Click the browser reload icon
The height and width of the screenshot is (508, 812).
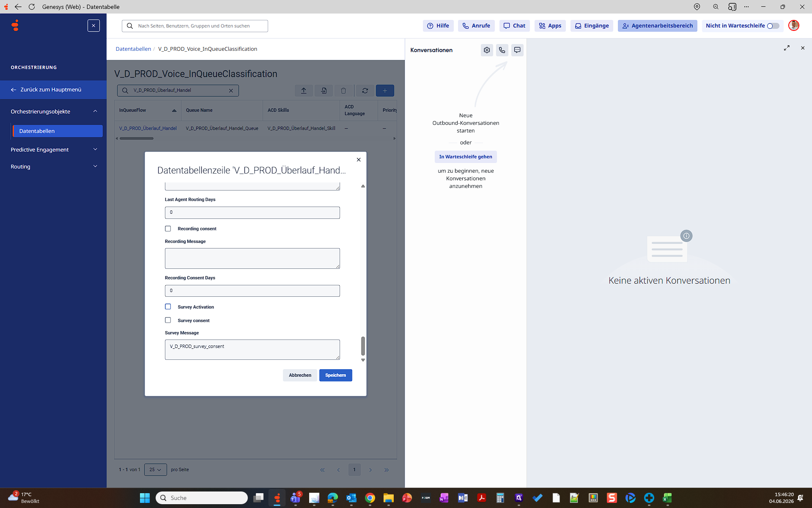coord(32,7)
